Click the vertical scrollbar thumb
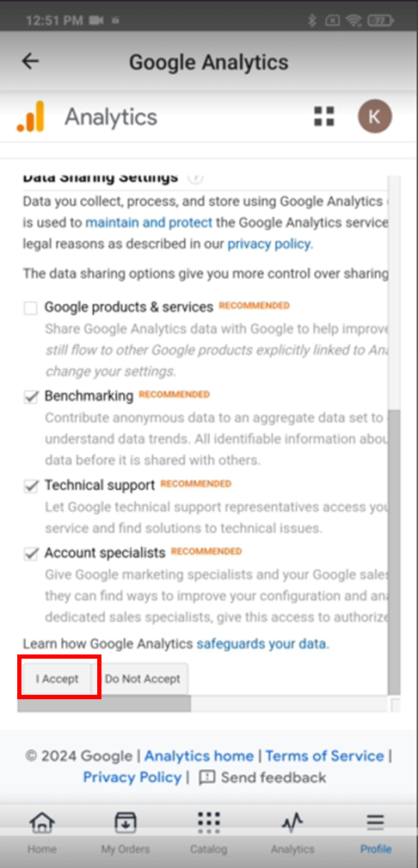Image resolution: width=418 pixels, height=868 pixels. click(x=394, y=552)
